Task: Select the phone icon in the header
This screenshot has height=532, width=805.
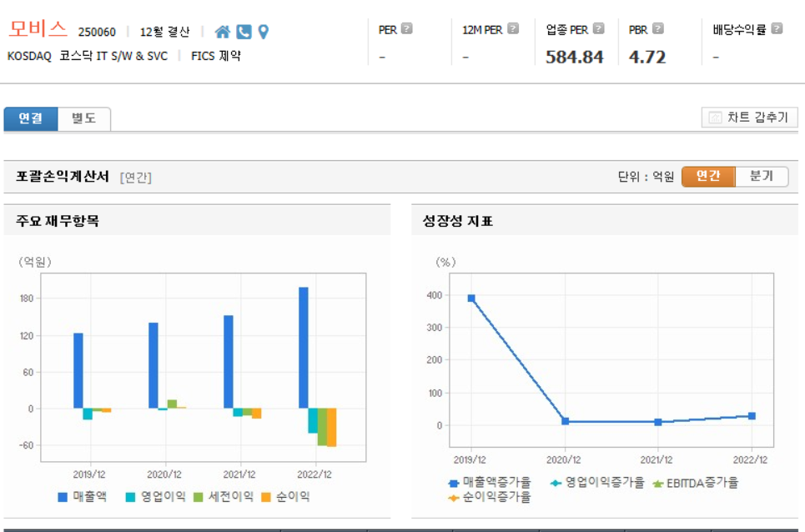Action: (x=244, y=31)
